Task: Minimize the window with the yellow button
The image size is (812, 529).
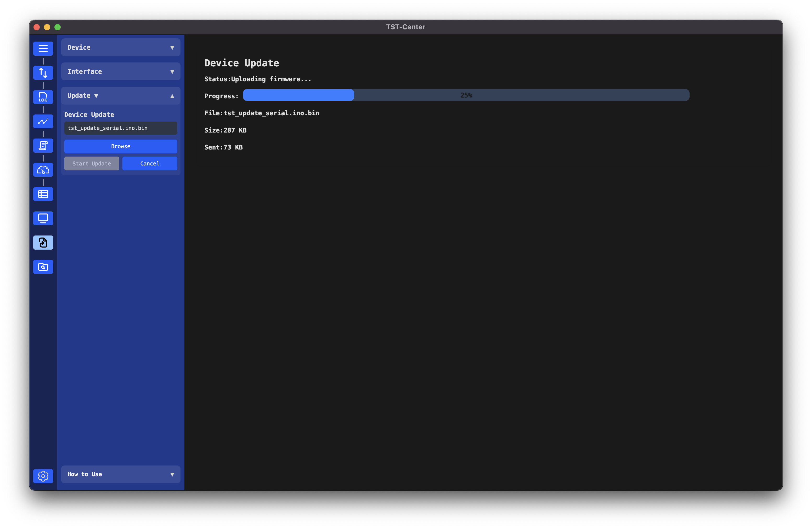Action: tap(47, 27)
